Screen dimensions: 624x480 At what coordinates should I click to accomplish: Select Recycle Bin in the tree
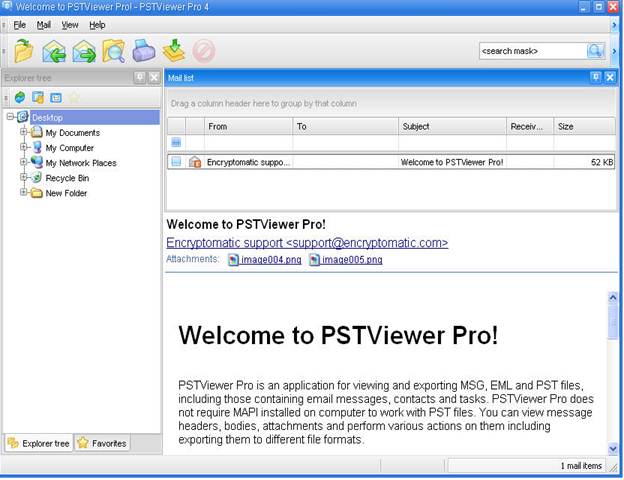click(67, 178)
